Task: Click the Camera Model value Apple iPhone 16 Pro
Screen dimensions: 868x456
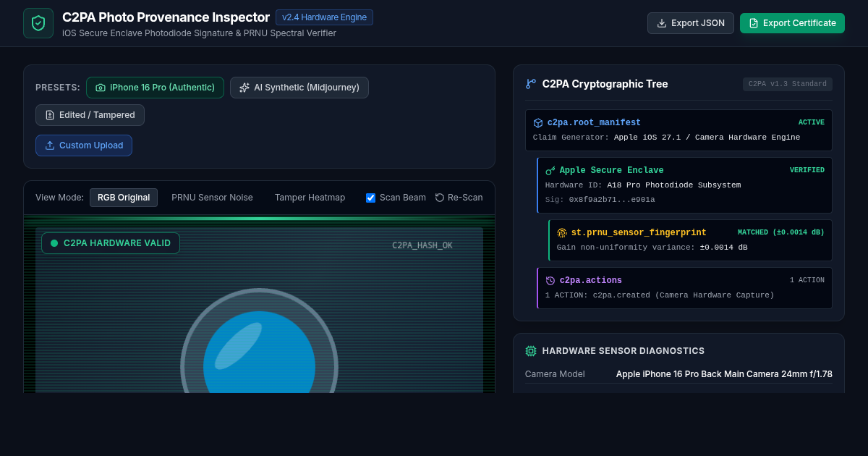Action: coord(724,374)
